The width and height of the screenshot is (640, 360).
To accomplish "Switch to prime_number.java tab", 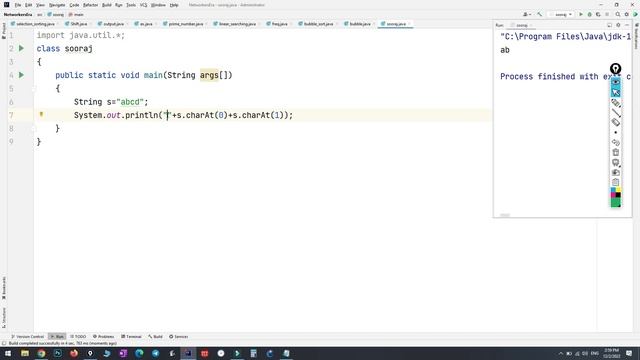I will pos(185,24).
